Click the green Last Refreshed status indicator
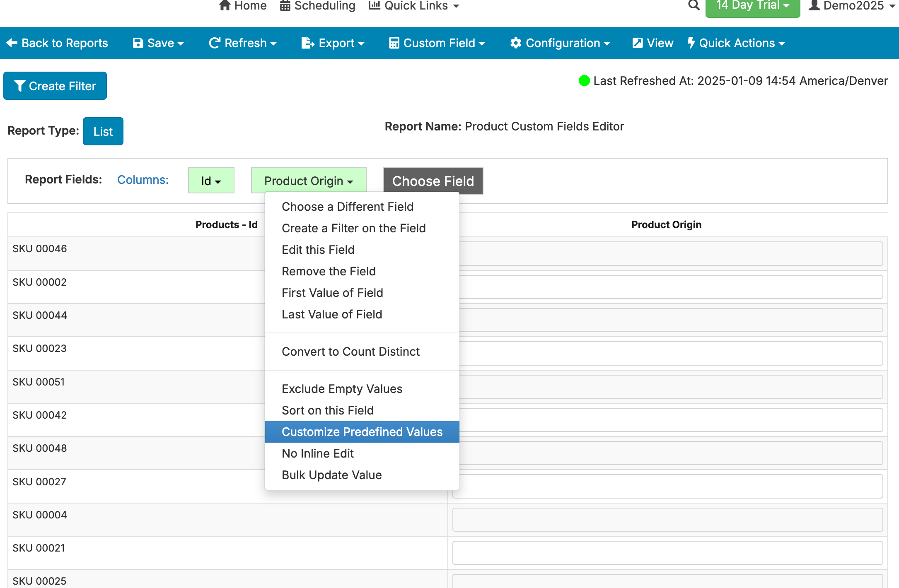The height and width of the screenshot is (588, 899). (584, 81)
